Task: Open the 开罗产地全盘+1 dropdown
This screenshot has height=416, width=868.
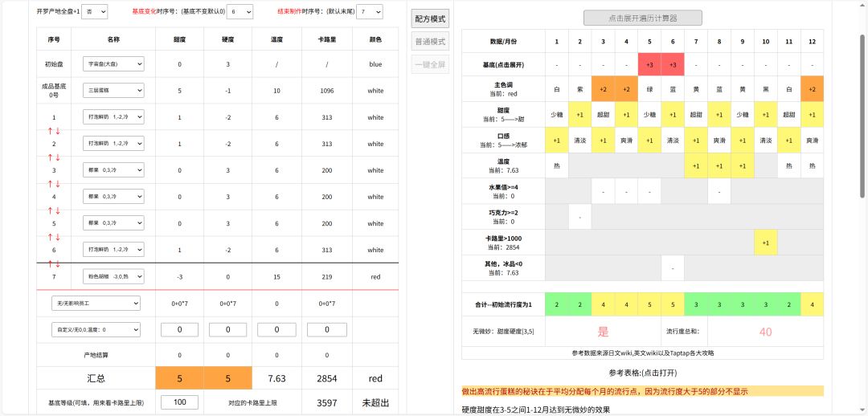Action: point(95,11)
